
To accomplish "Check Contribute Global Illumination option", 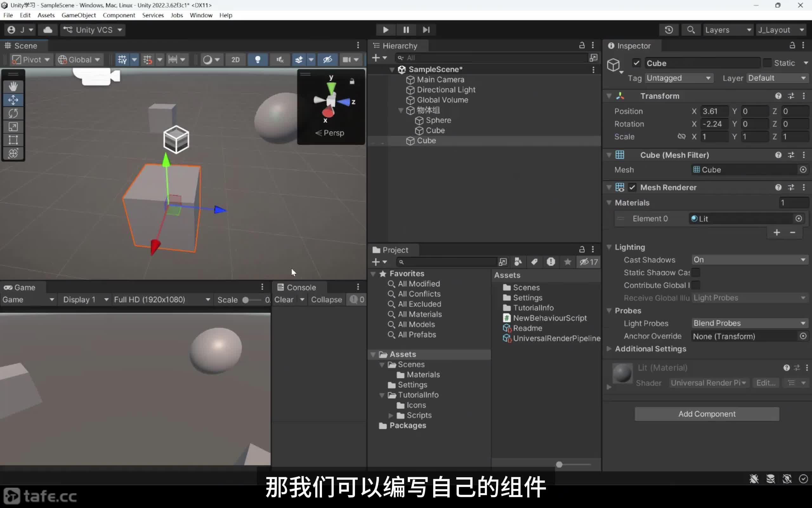I will coord(696,285).
